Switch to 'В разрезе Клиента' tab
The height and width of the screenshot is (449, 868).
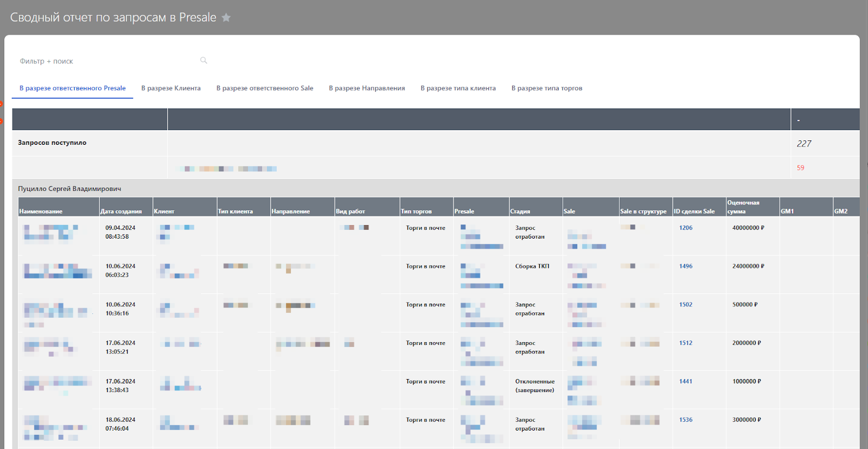(x=171, y=88)
